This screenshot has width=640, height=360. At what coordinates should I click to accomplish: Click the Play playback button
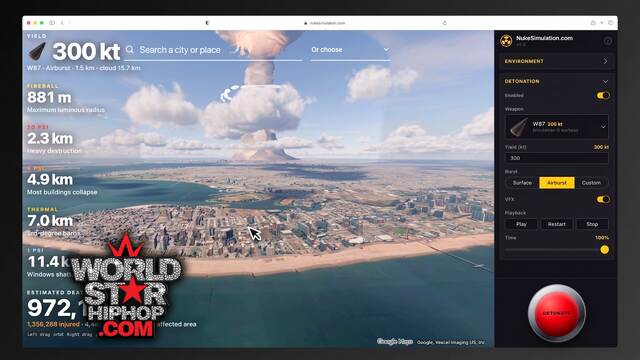click(521, 224)
